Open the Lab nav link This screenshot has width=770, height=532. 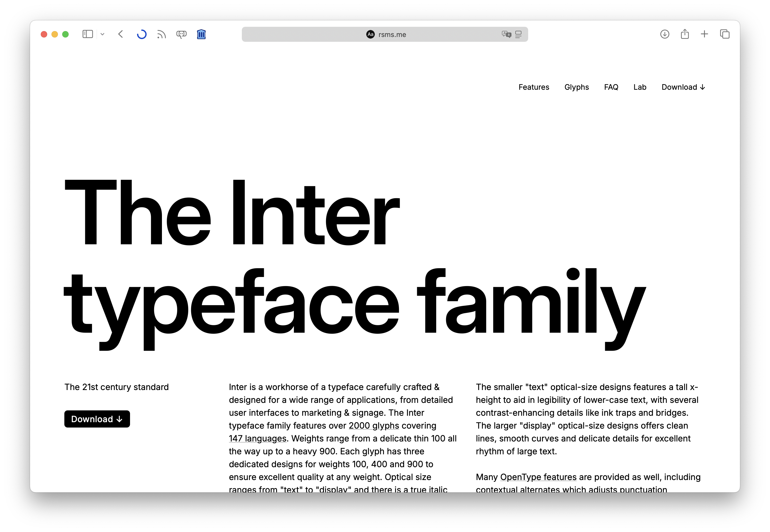pyautogui.click(x=640, y=87)
